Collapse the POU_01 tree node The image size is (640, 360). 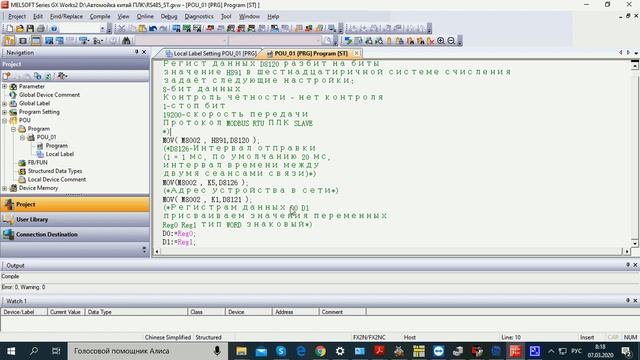[x=22, y=138]
